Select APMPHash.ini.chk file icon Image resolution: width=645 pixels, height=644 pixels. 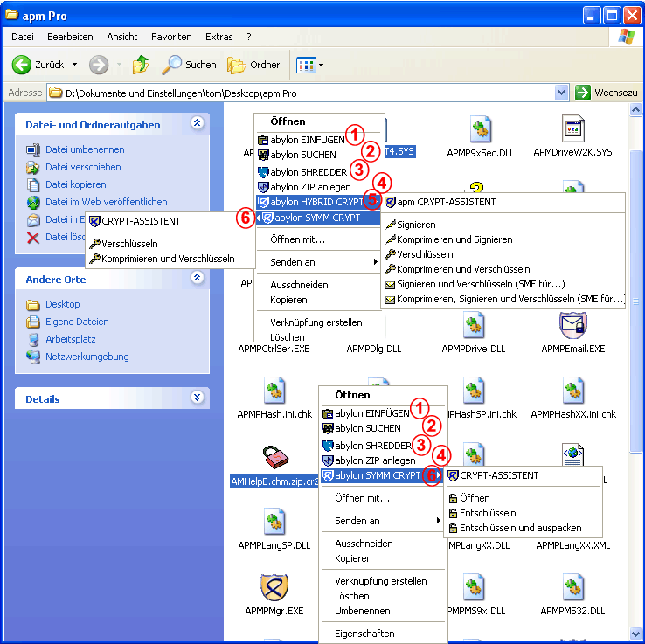[x=274, y=391]
